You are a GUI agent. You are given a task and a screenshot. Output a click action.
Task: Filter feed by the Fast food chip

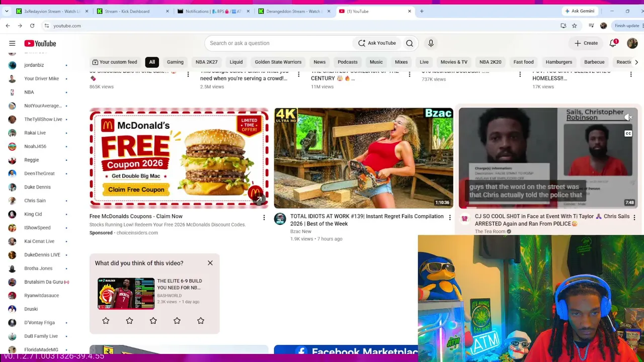(x=523, y=62)
